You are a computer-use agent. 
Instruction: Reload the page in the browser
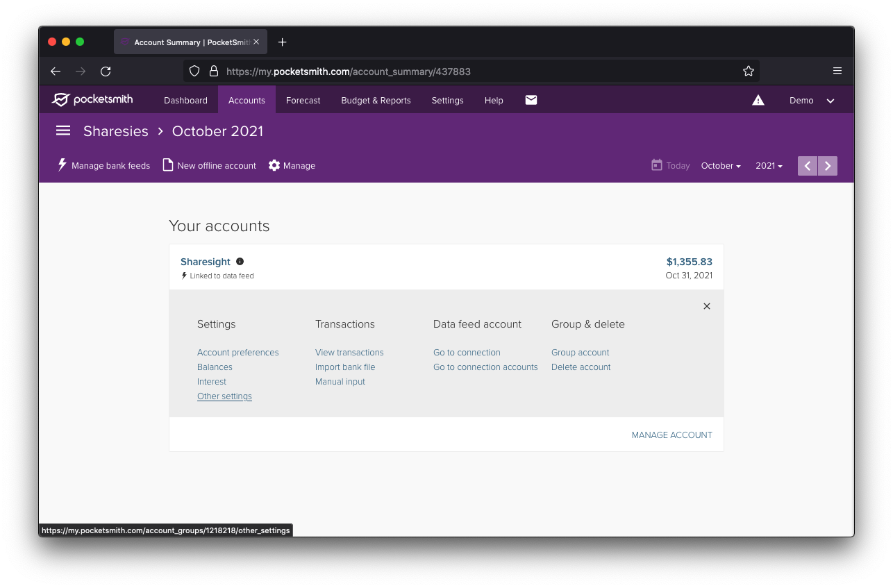106,71
